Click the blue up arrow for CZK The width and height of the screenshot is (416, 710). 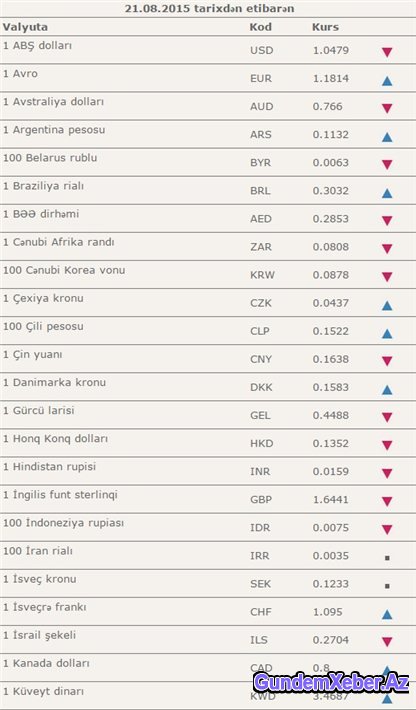pyautogui.click(x=387, y=306)
